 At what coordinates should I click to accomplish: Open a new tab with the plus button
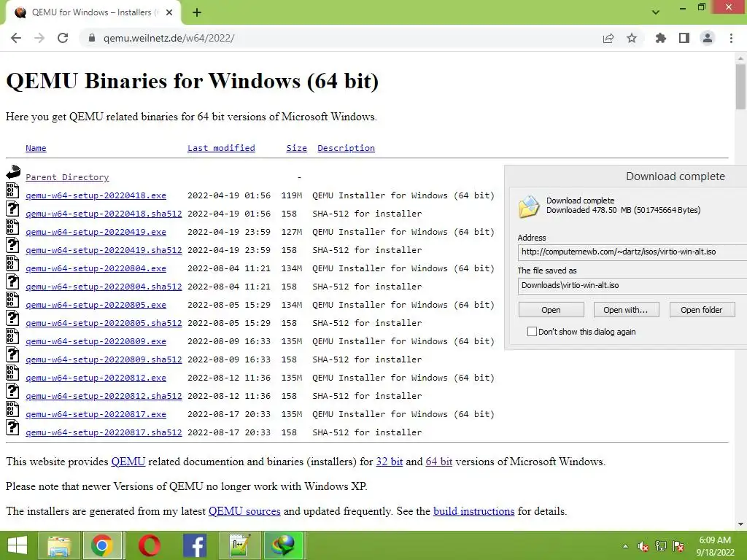[197, 13]
